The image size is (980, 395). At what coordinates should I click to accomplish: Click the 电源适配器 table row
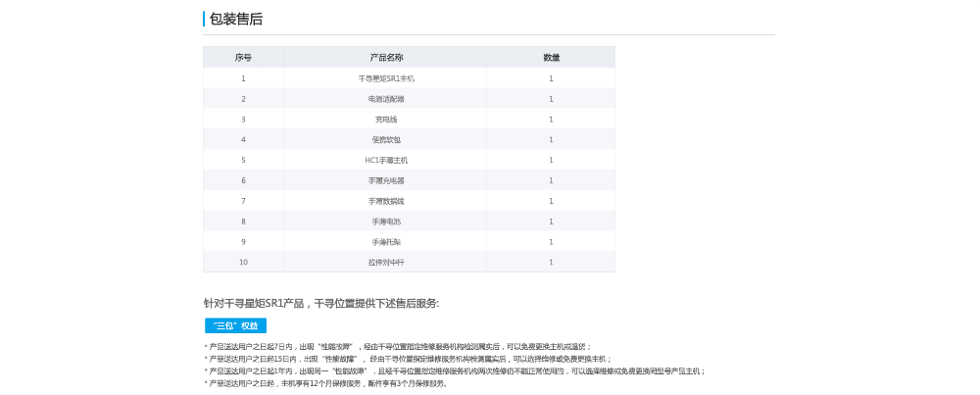386,99
